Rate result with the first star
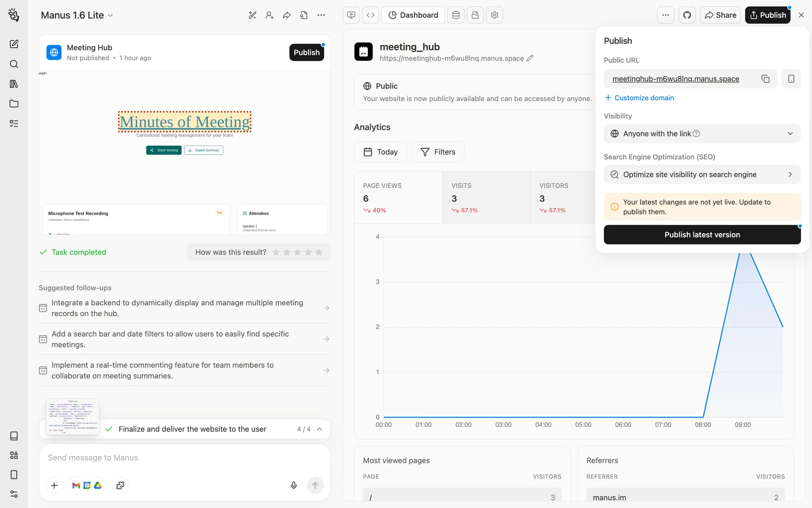Image resolution: width=812 pixels, height=508 pixels. (x=276, y=252)
